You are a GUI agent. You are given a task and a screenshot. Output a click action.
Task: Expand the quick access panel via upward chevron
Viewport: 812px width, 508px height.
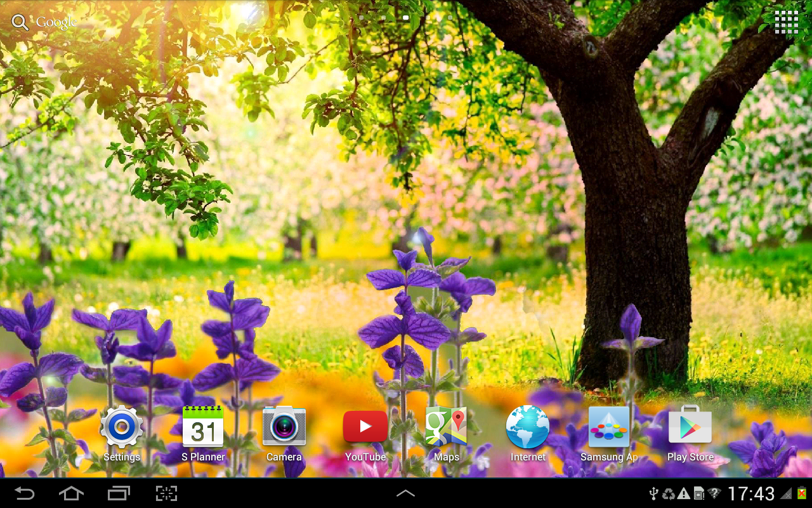(x=405, y=493)
